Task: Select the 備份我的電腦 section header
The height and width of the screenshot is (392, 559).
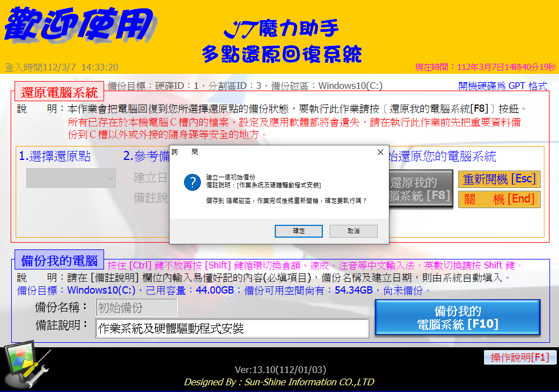Action: pos(59,261)
